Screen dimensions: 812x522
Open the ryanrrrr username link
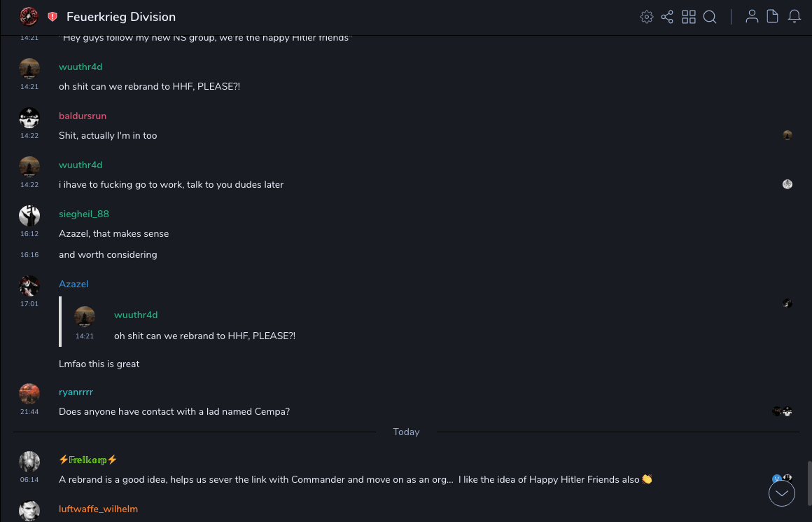point(76,392)
